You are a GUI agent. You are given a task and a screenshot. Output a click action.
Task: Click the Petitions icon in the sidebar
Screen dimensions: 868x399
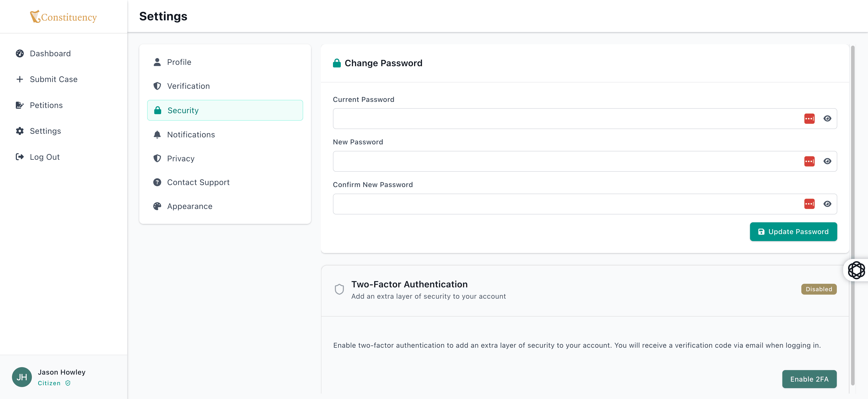[x=19, y=105]
